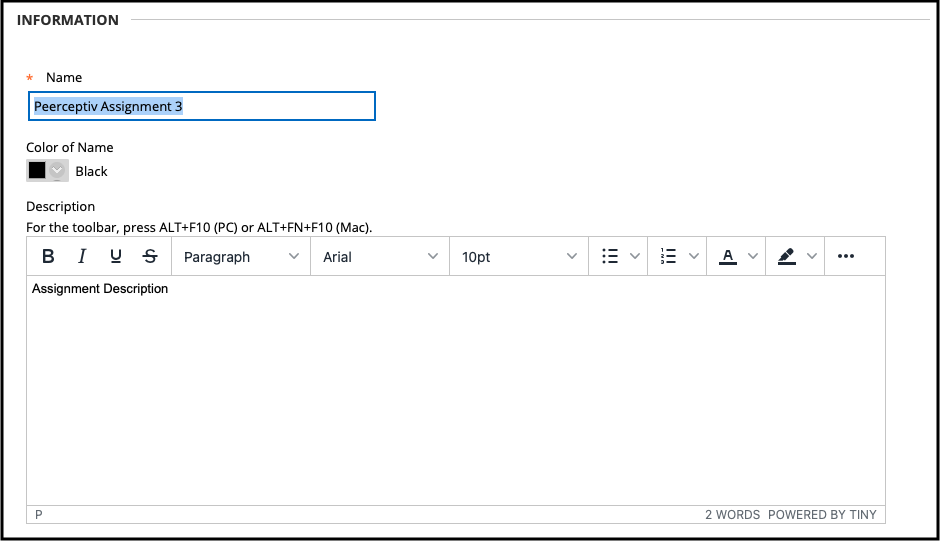Open the 10pt font size dropdown
The height and width of the screenshot is (541, 940).
519,257
